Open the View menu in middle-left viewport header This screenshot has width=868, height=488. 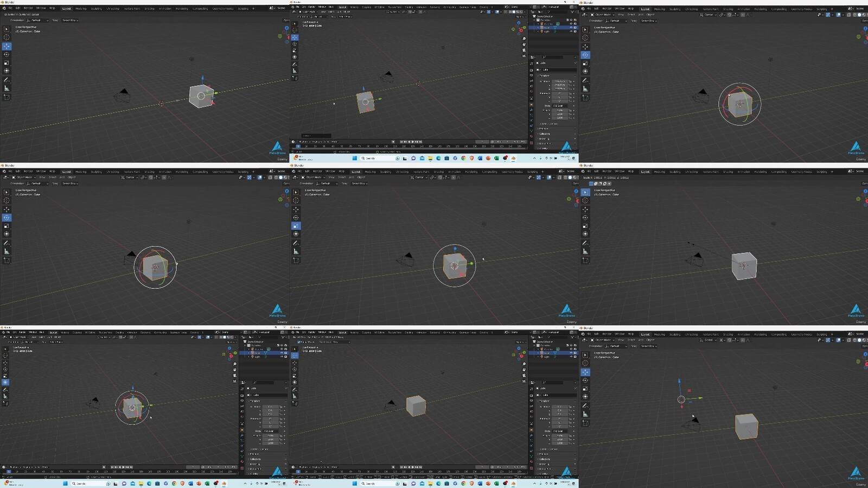(42, 178)
